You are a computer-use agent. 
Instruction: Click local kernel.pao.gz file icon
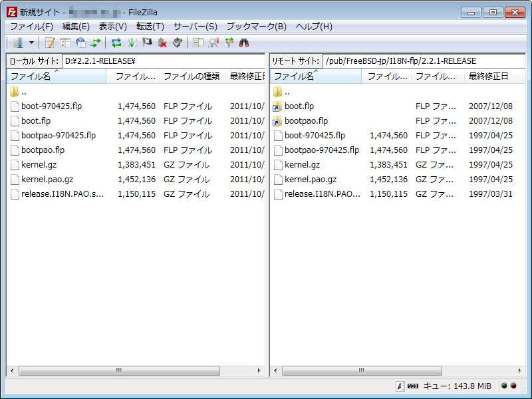15,179
